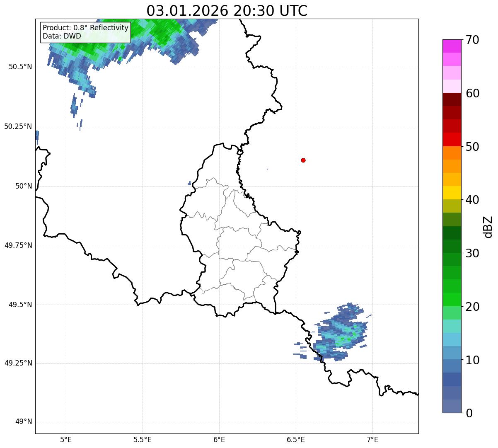Image resolution: width=498 pixels, height=448 pixels.
Task: Click the 5.5°E longitude label
Action: (143, 439)
